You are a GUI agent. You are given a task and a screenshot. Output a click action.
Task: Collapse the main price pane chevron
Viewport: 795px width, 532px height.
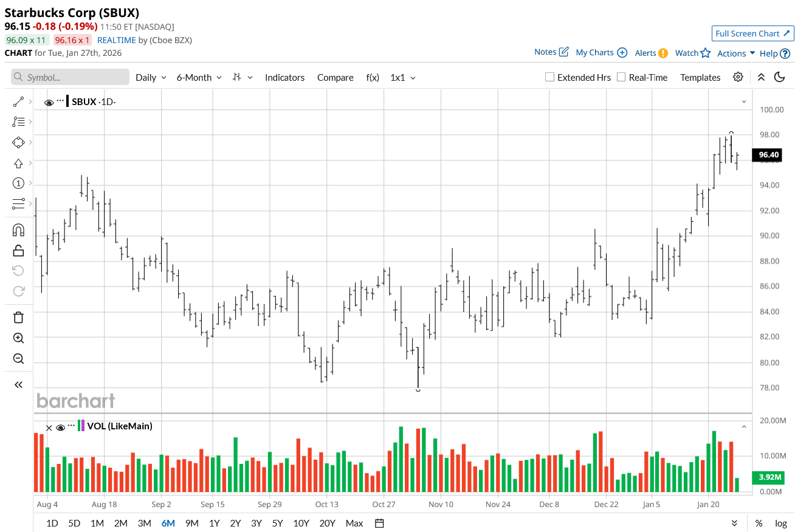pos(744,102)
